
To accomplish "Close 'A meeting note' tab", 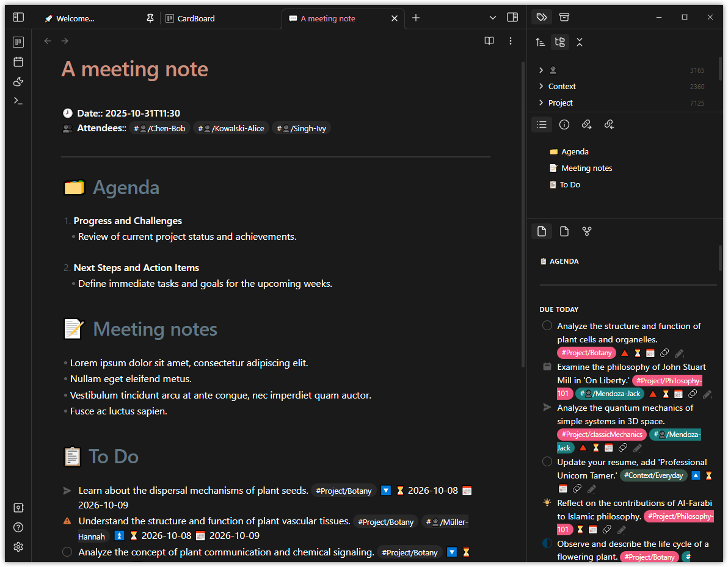I will [394, 18].
